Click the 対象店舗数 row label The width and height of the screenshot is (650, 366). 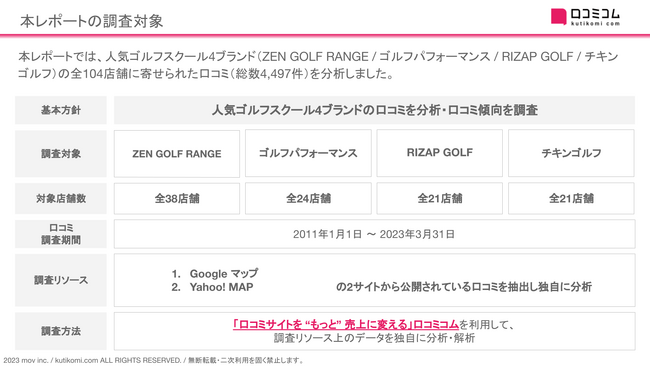(x=61, y=199)
